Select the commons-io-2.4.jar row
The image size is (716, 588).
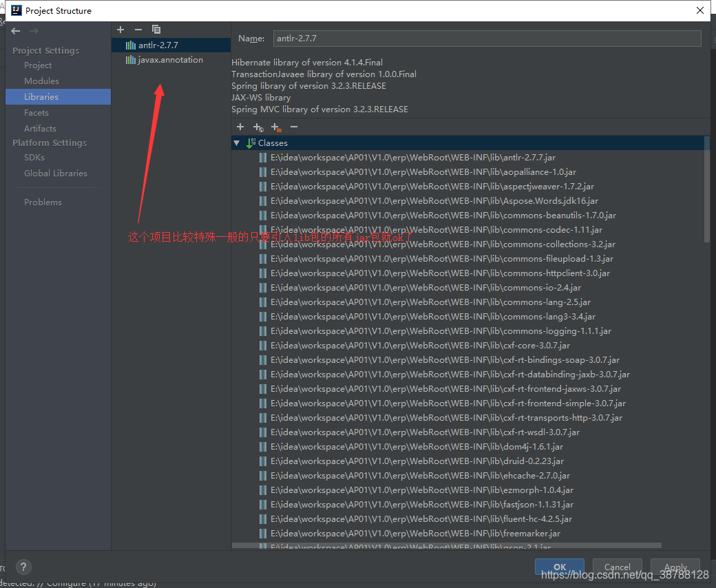click(x=467, y=288)
